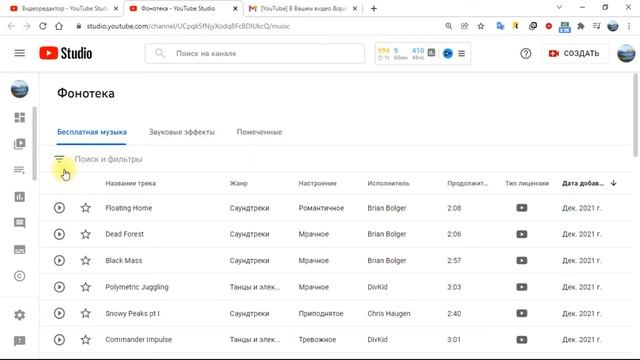
Task: Star the Dead Forest track
Action: [x=85, y=234]
